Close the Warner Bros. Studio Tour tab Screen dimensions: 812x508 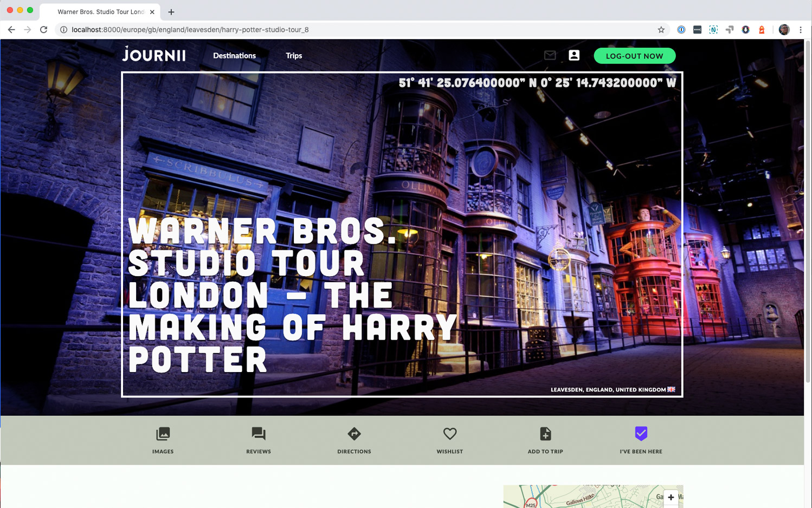coord(152,11)
